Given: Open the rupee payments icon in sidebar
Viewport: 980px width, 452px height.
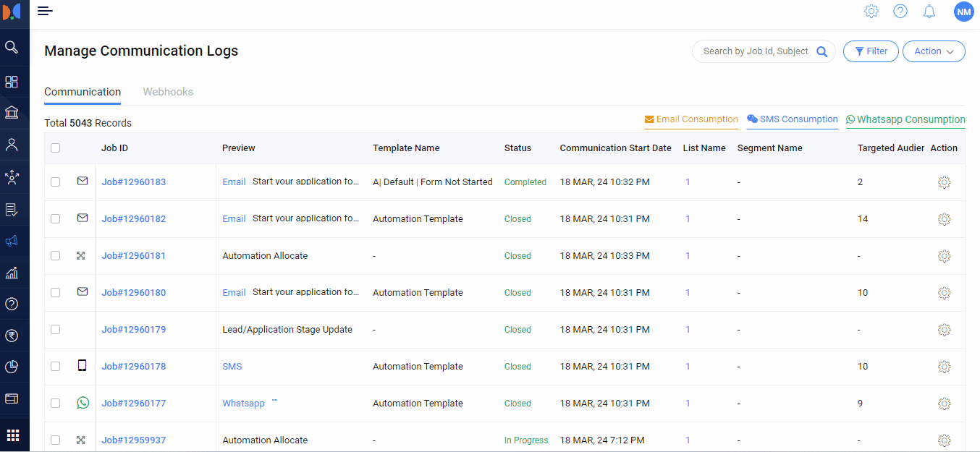Looking at the screenshot, I should point(12,336).
